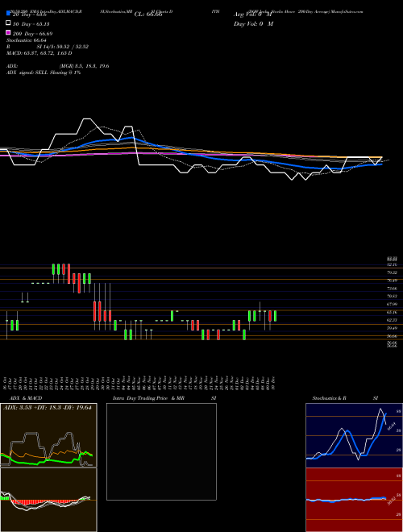Click the 'CL: 66.66' closing price label
The width and height of the screenshot is (403, 532).
click(x=148, y=15)
